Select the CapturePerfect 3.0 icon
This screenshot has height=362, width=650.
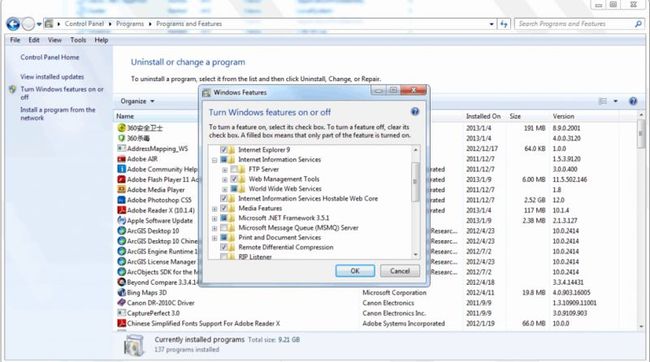click(121, 313)
